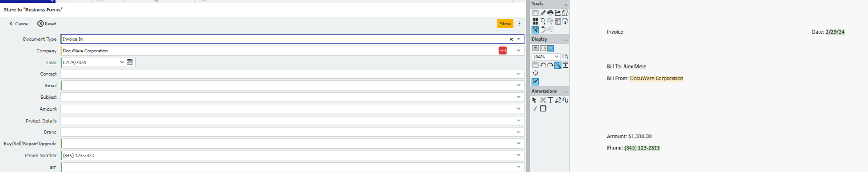Click the yellow Store button
Screen dimensions: 868x172
click(505, 24)
